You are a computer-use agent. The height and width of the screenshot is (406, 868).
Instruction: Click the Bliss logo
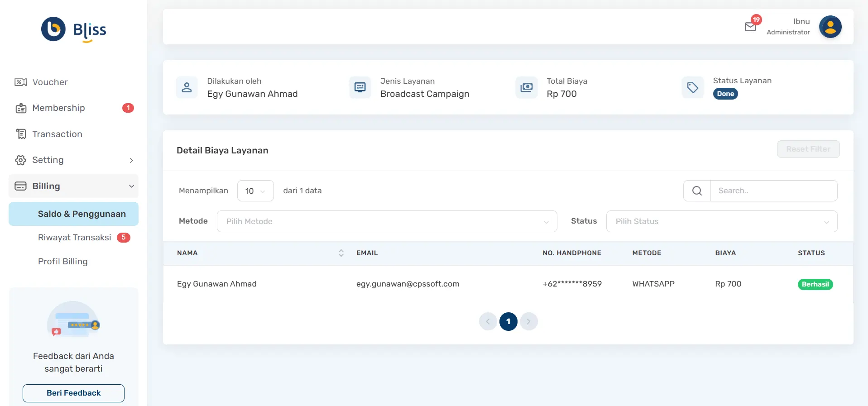tap(73, 30)
